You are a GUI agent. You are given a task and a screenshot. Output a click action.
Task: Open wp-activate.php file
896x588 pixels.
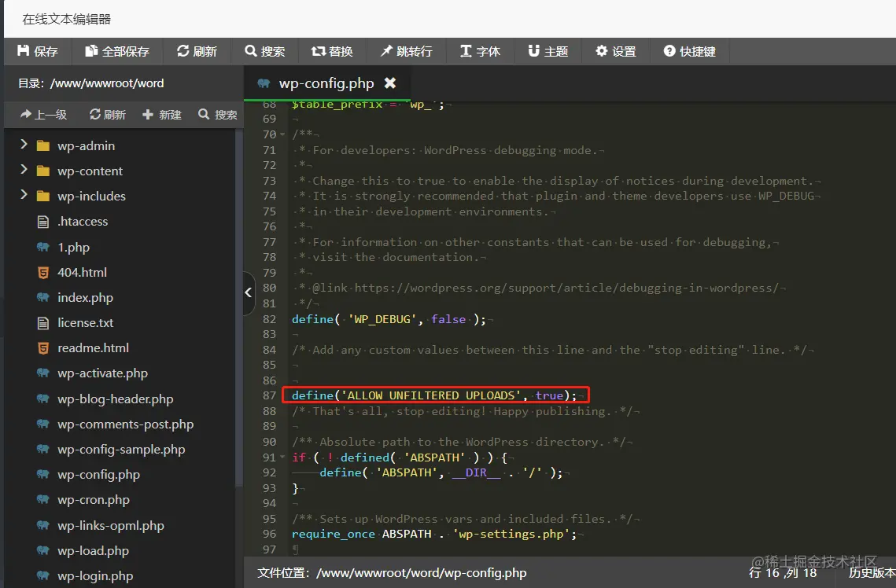pos(102,373)
